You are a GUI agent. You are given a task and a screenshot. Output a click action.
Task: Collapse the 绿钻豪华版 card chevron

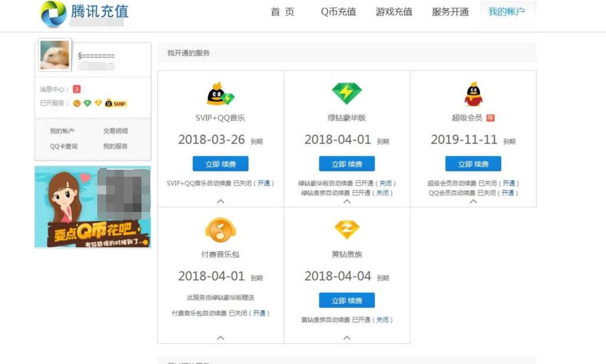pyautogui.click(x=347, y=201)
